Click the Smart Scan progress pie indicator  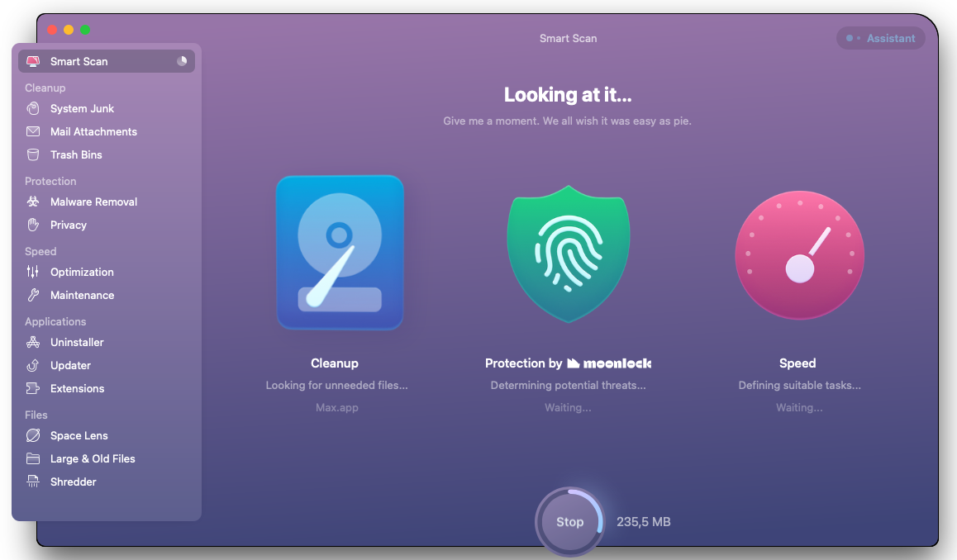(182, 61)
